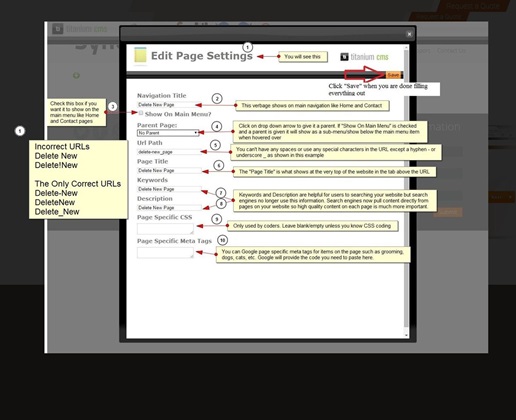Click the Show On Main Menu? label

pyautogui.click(x=178, y=114)
